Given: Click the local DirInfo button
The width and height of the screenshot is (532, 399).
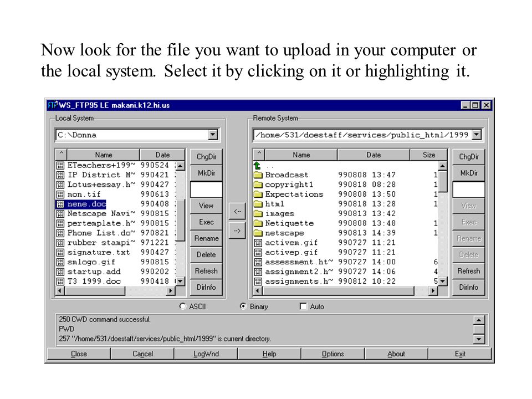Looking at the screenshot, I should coord(206,287).
